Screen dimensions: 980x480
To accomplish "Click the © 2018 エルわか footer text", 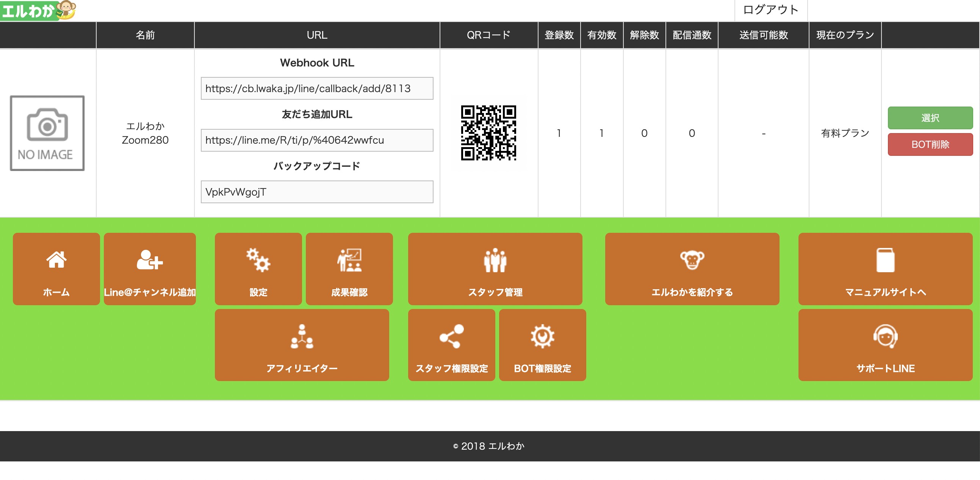I will pyautogui.click(x=488, y=446).
